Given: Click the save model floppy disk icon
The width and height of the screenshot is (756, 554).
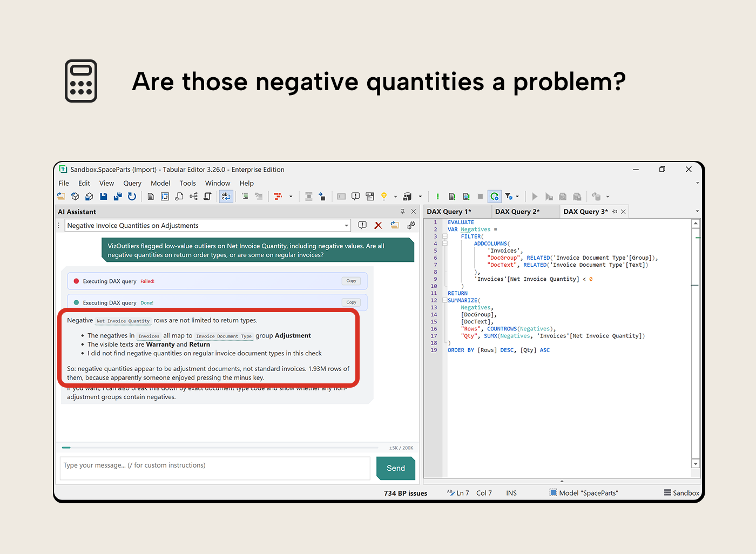Looking at the screenshot, I should coord(104,197).
